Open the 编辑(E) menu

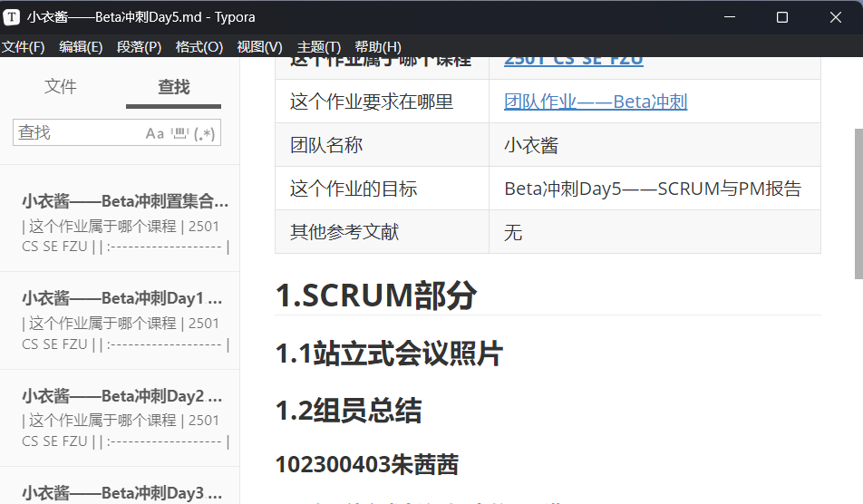point(81,47)
